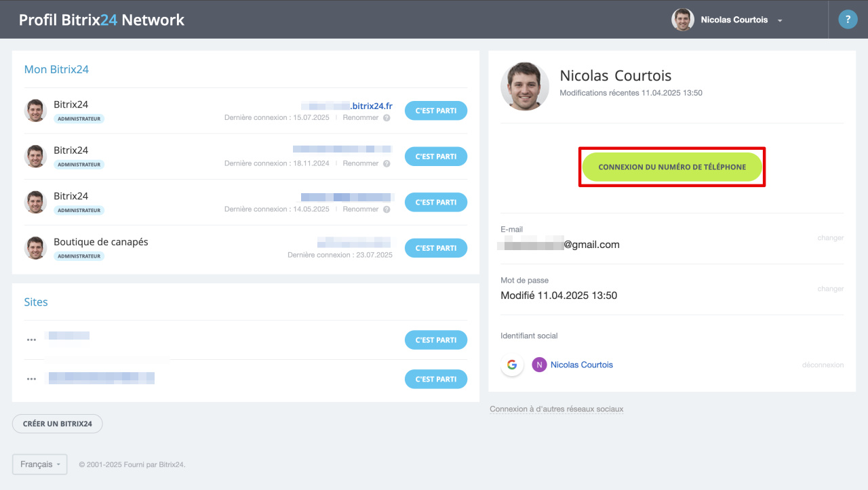Click the Google social identifier icon
The height and width of the screenshot is (490, 868).
[x=512, y=365]
